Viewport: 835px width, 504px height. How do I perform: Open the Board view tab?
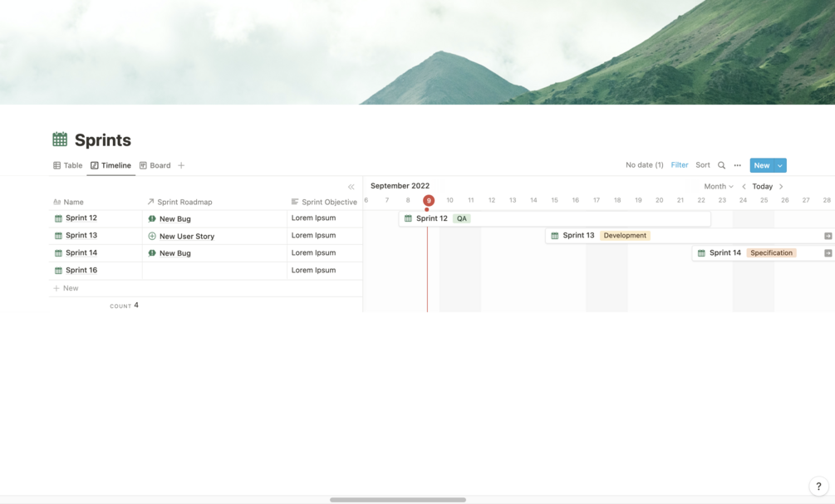(155, 165)
